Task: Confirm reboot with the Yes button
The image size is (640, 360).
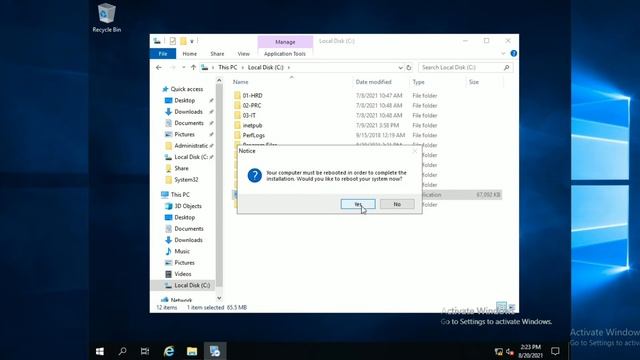Action: tap(358, 204)
